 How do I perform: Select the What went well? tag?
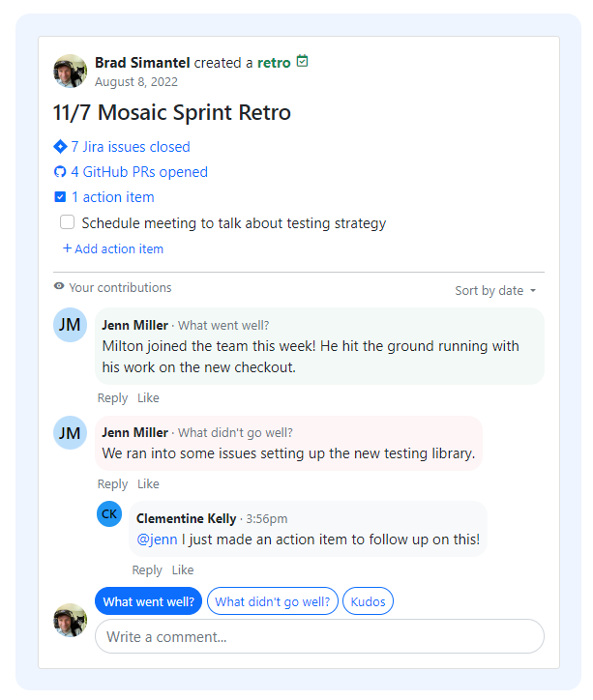tap(148, 601)
